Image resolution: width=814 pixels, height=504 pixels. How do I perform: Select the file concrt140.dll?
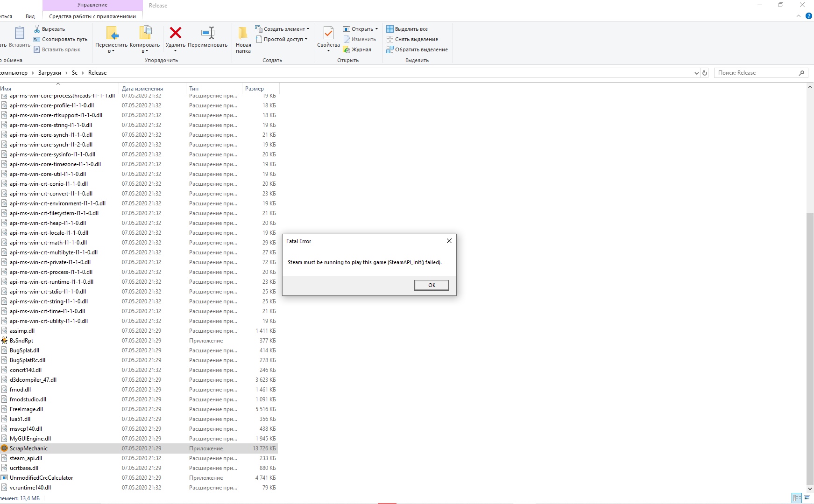(139, 370)
